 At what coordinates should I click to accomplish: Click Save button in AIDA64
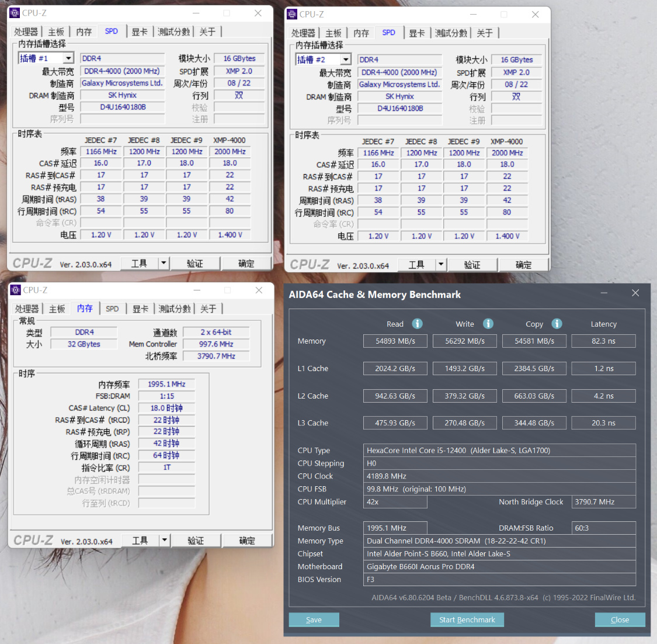[314, 619]
